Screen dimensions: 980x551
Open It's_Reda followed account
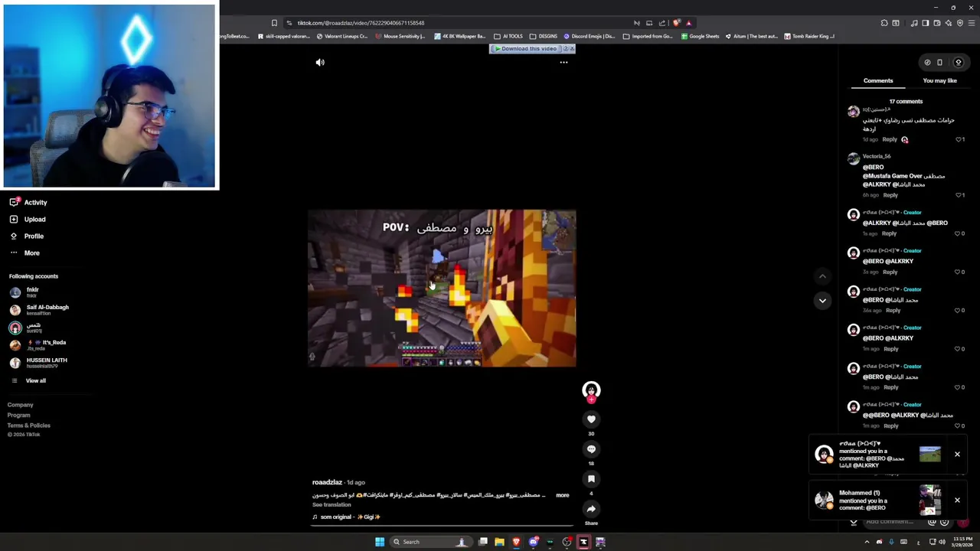(x=38, y=345)
